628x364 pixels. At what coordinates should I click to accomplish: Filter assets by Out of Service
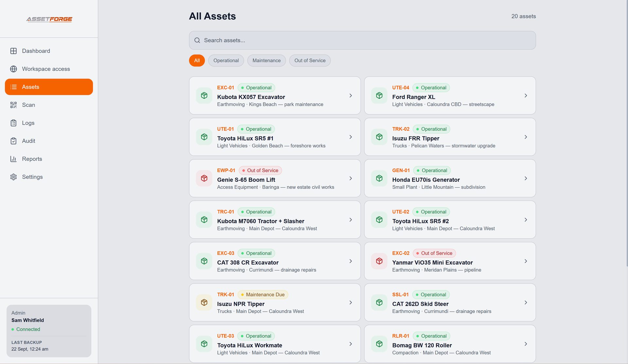point(310,61)
